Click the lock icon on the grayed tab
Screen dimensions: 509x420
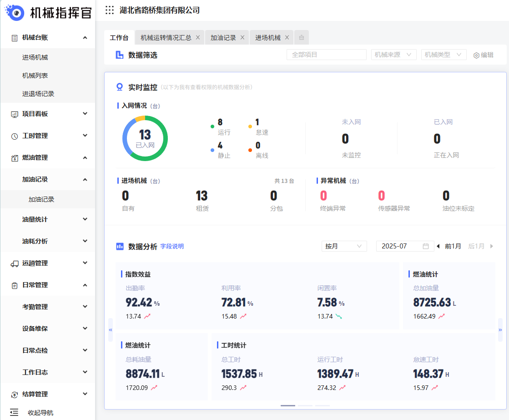[x=301, y=37]
